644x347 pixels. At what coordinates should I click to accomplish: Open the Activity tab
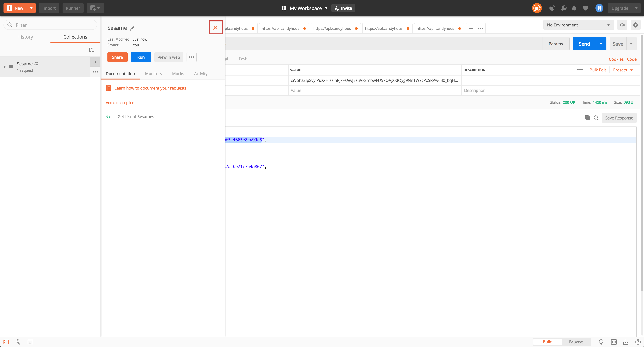(201, 74)
